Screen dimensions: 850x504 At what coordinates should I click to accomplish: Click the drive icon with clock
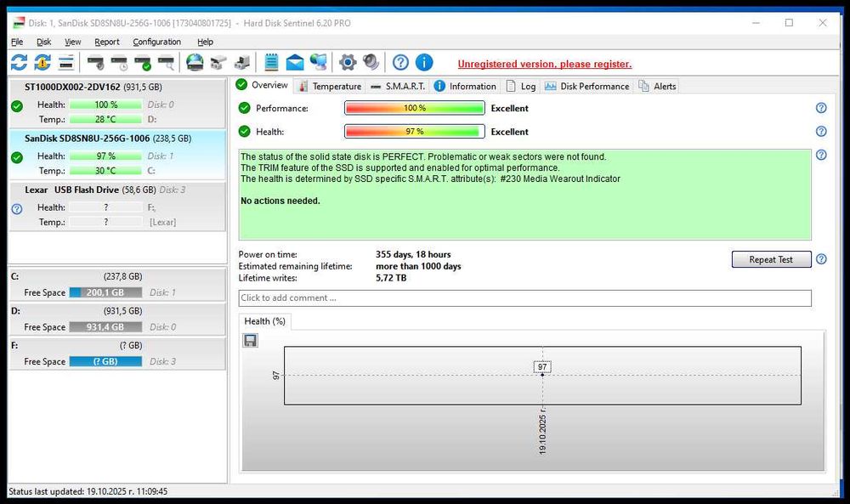click(119, 63)
